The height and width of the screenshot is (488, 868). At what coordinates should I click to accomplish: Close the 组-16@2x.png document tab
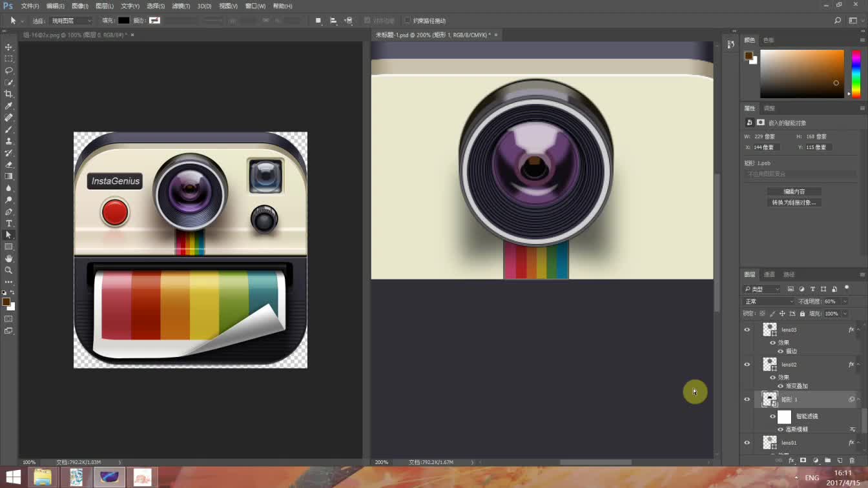point(132,35)
